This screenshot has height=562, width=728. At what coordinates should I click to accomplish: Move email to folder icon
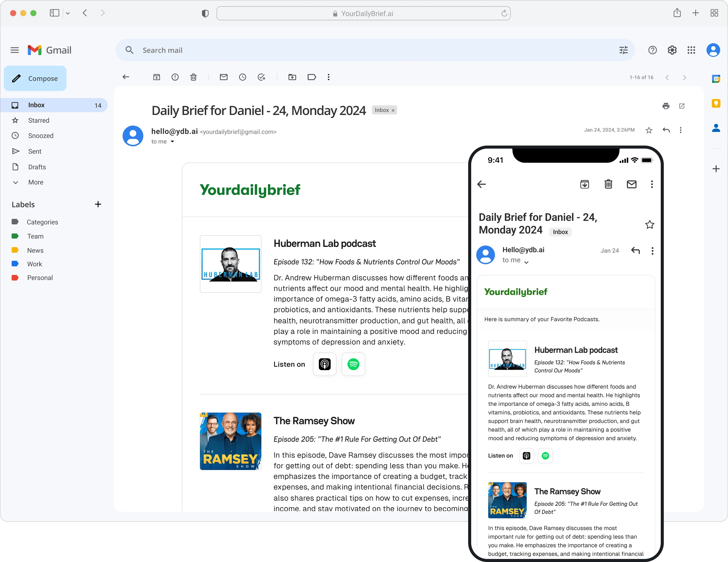tap(292, 77)
